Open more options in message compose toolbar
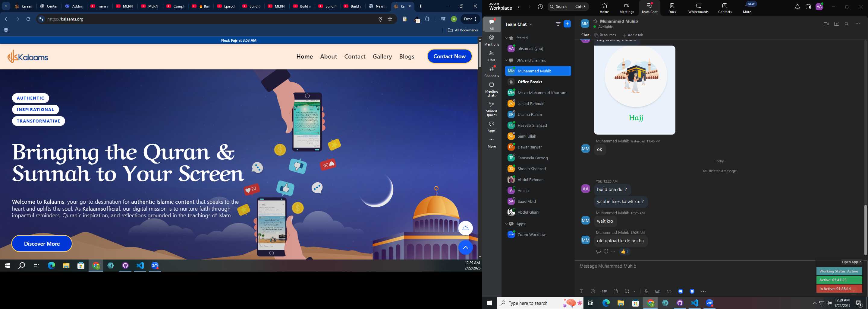 pos(703,291)
